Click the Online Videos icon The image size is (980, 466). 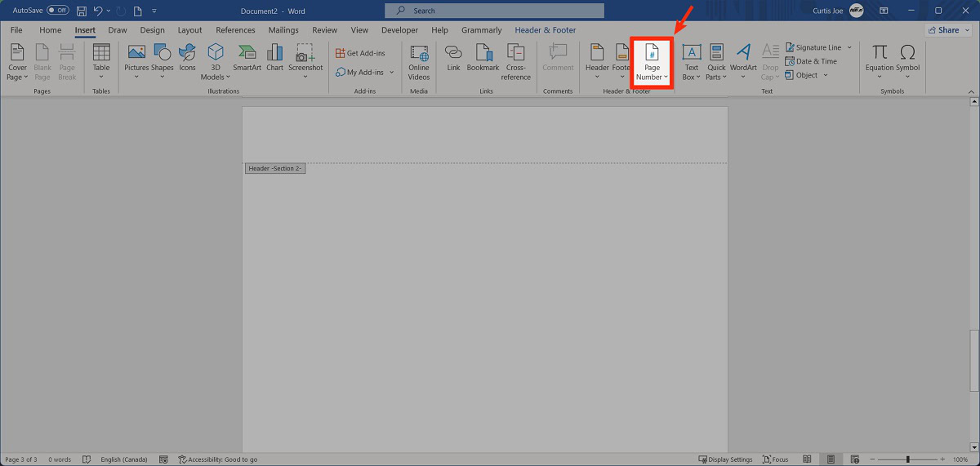coord(419,62)
